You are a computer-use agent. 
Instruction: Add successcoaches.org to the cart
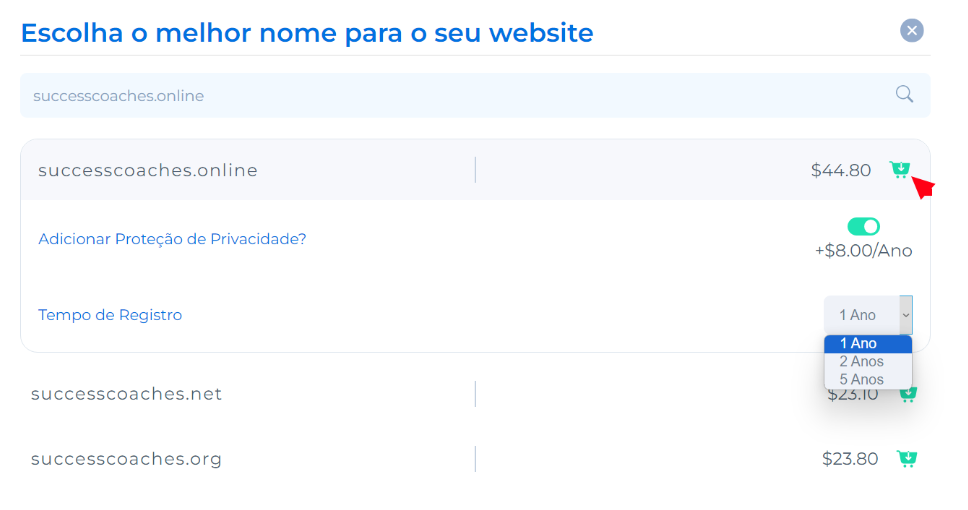tap(907, 459)
